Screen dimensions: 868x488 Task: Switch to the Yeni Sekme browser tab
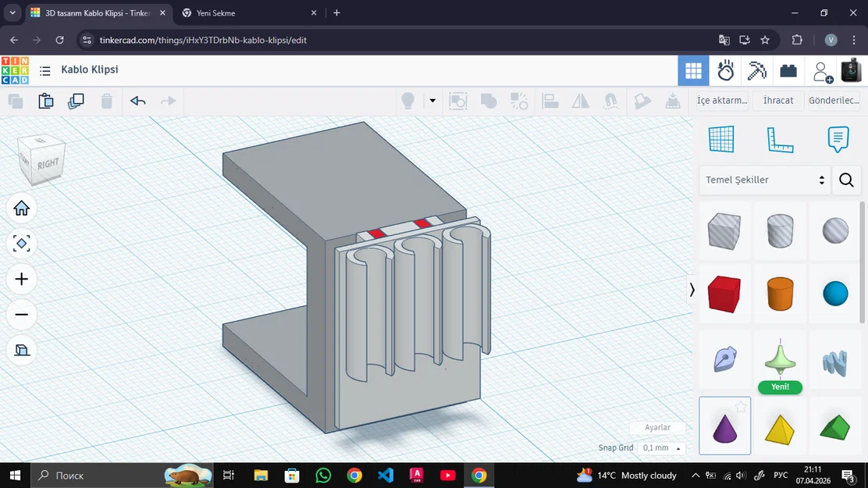pyautogui.click(x=215, y=13)
